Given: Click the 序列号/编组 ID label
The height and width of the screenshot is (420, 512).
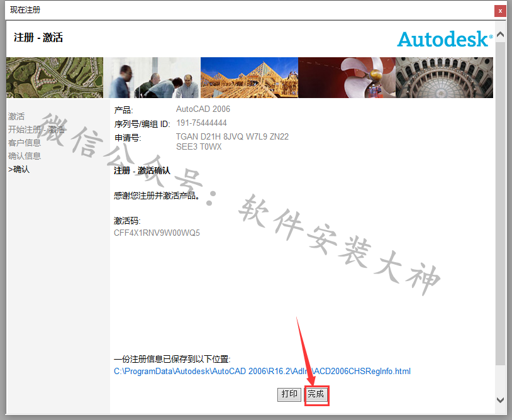Looking at the screenshot, I should [x=142, y=124].
